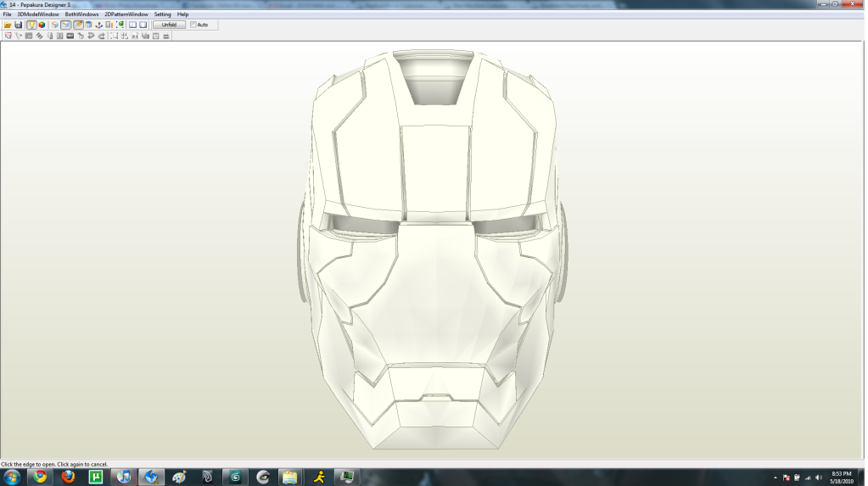Screen dimensions: 868x486
Task: Click the red-and-blue select tool in second toolbar
Action: [x=8, y=36]
